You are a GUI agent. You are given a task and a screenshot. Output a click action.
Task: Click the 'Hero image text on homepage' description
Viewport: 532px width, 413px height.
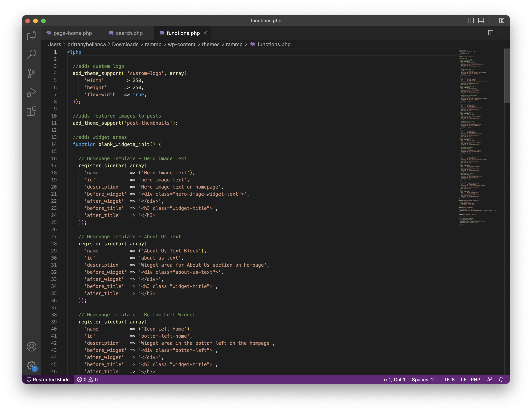coord(180,187)
